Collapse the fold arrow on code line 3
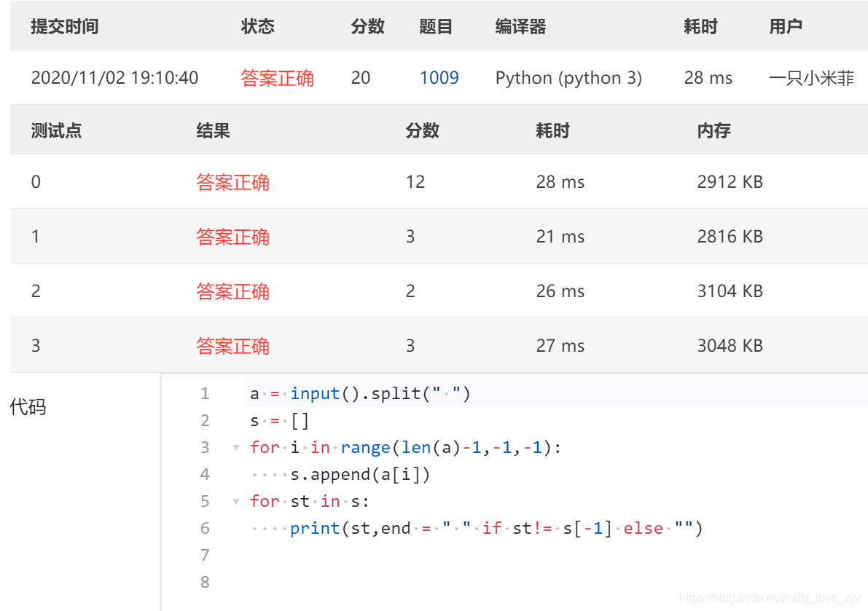868x611 pixels. pyautogui.click(x=236, y=448)
